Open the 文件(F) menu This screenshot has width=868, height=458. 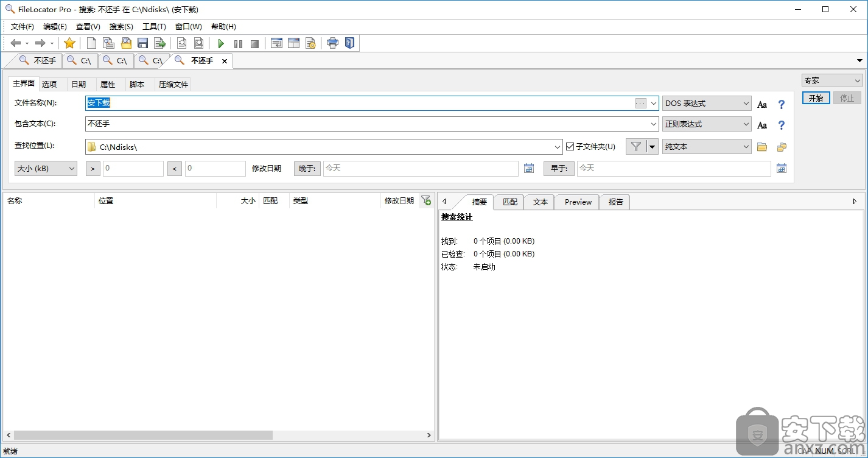pos(23,27)
